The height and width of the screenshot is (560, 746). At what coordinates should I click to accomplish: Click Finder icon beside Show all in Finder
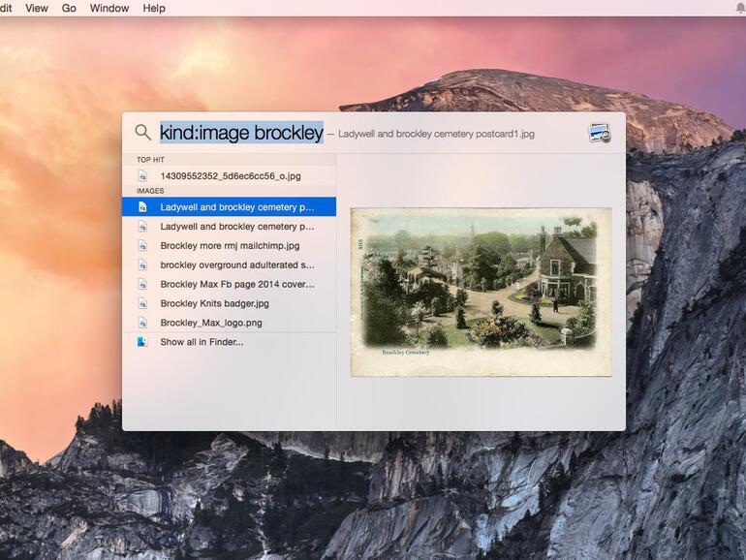pos(142,342)
